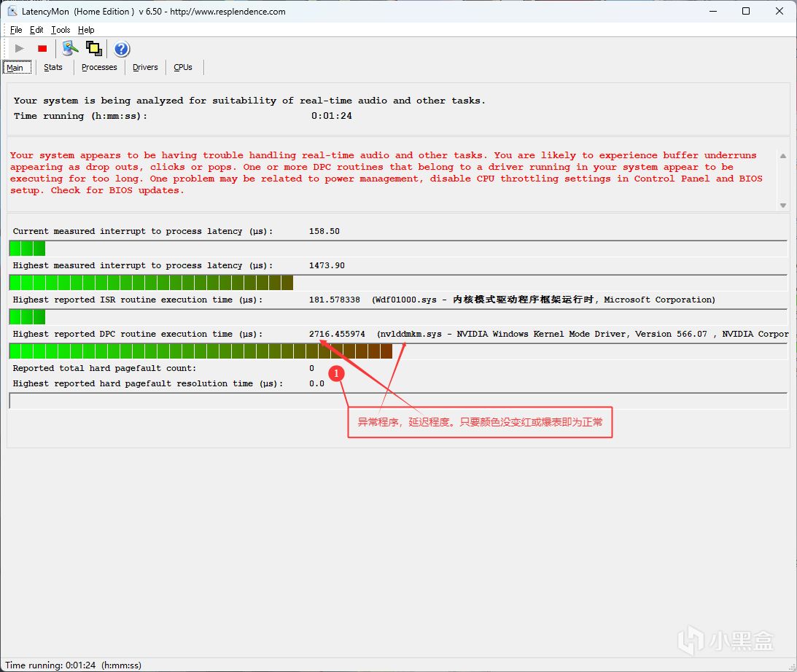797x672 pixels.
Task: Click the Wdf01000.sys driver description text
Action: point(543,300)
